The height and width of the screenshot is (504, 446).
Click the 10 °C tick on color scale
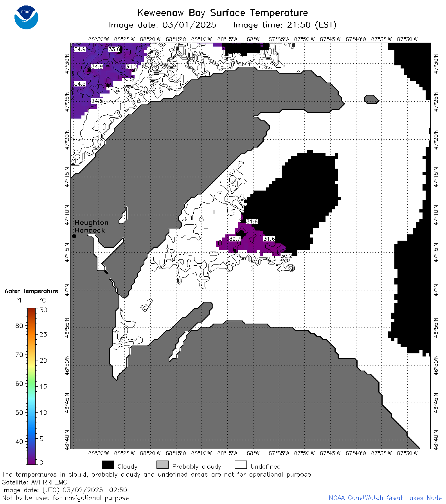click(x=43, y=412)
